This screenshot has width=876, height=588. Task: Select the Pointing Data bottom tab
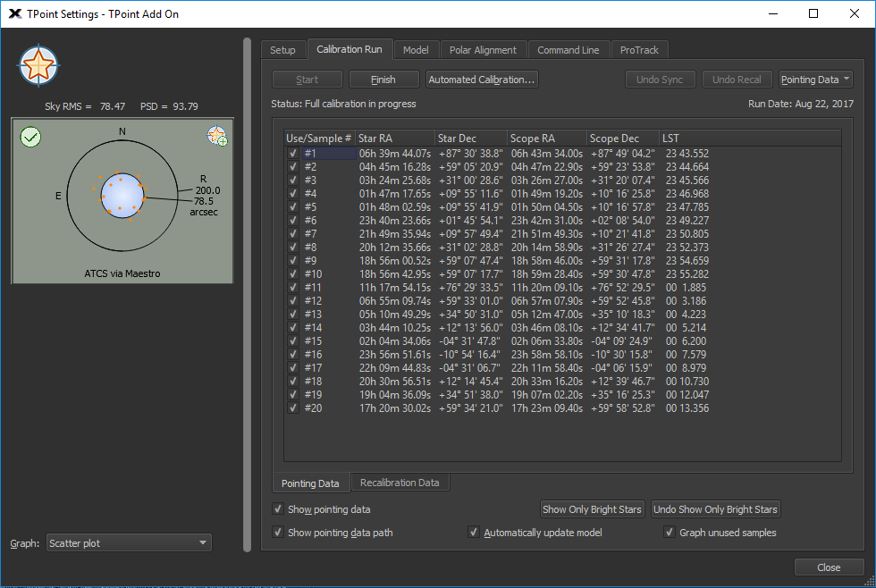pyautogui.click(x=311, y=483)
